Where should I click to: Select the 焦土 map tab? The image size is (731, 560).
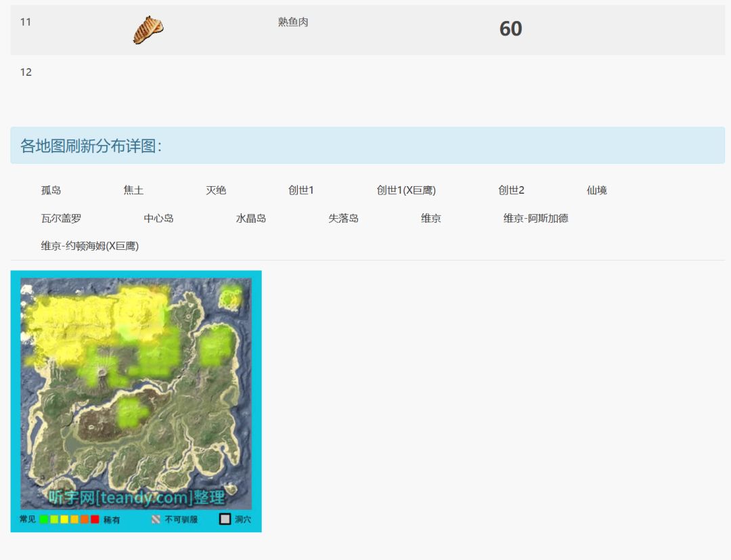(x=133, y=190)
